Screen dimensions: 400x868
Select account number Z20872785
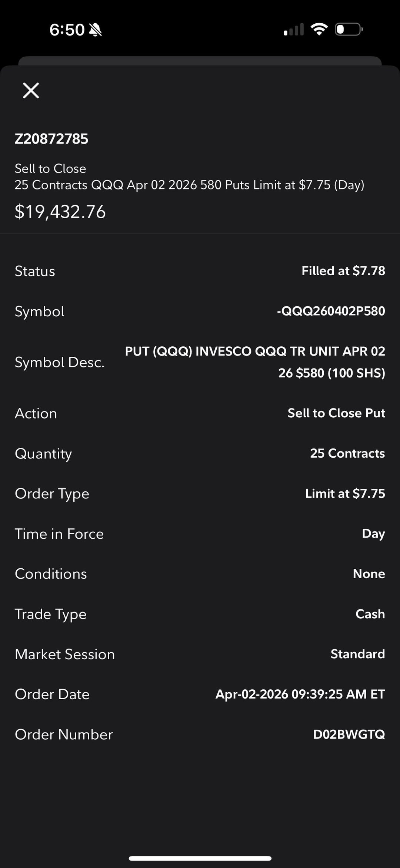tap(51, 139)
